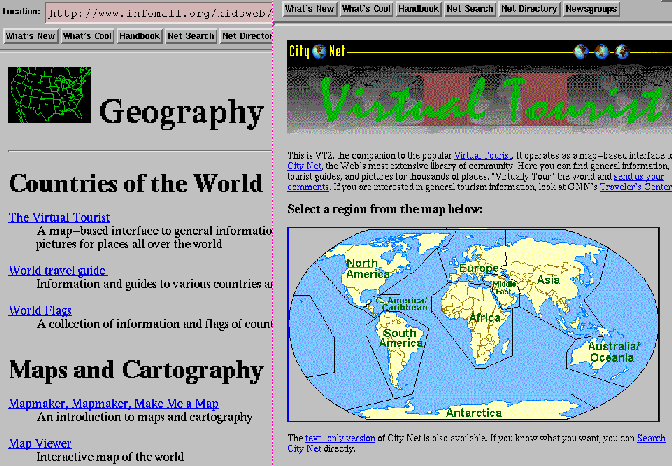Click Search City Net link
The width and height of the screenshot is (672, 466).
tap(651, 438)
